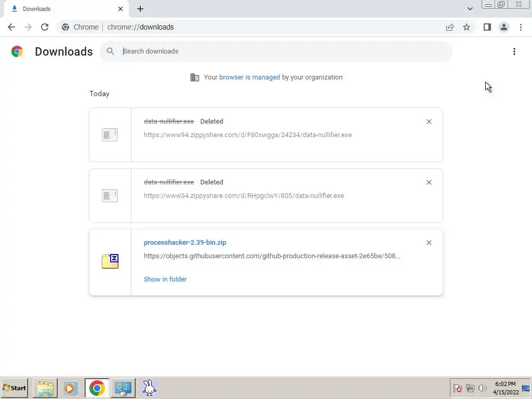
Task: Bookmark this tab with the star icon
Action: point(467,27)
